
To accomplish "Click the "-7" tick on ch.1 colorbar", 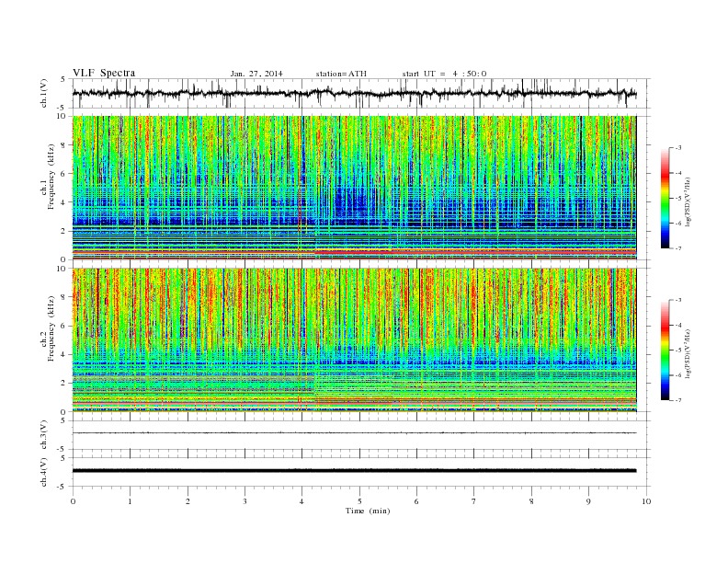I will 678,248.
